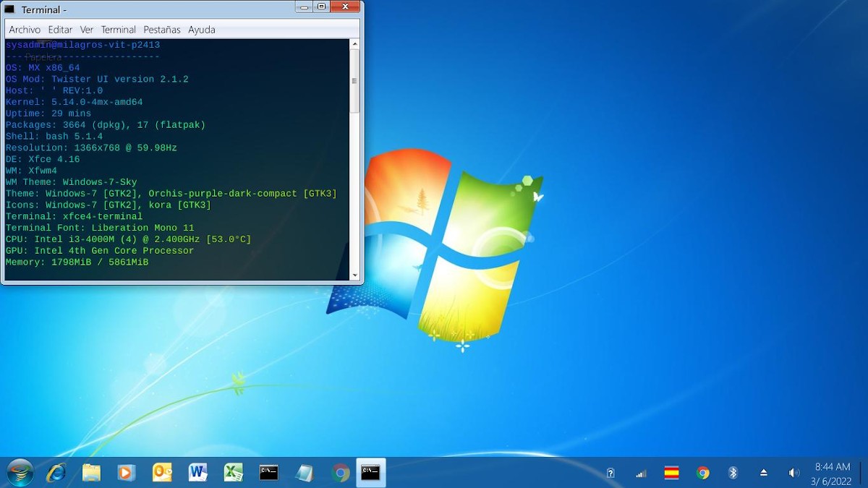This screenshot has width=868, height=488.
Task: Open Excel from the taskbar
Action: pyautogui.click(x=233, y=473)
